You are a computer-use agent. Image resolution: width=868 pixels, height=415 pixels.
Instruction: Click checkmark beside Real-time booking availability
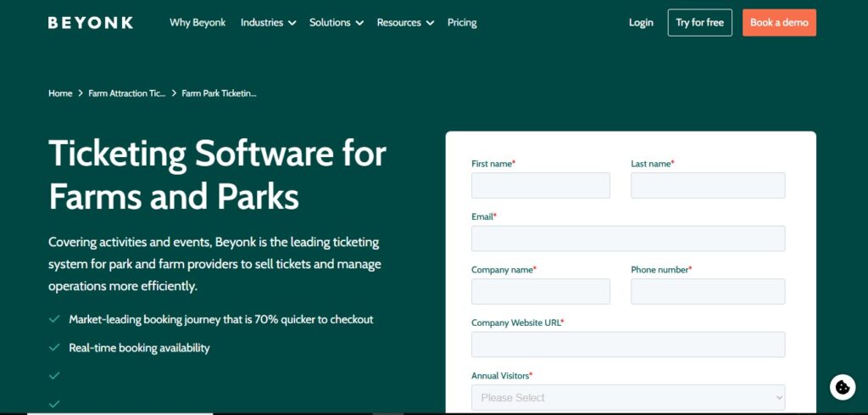(54, 348)
